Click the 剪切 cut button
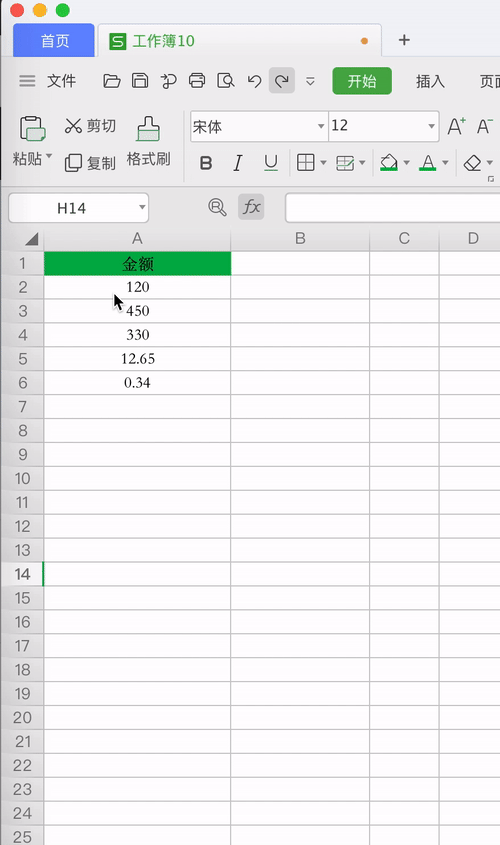 [90, 126]
